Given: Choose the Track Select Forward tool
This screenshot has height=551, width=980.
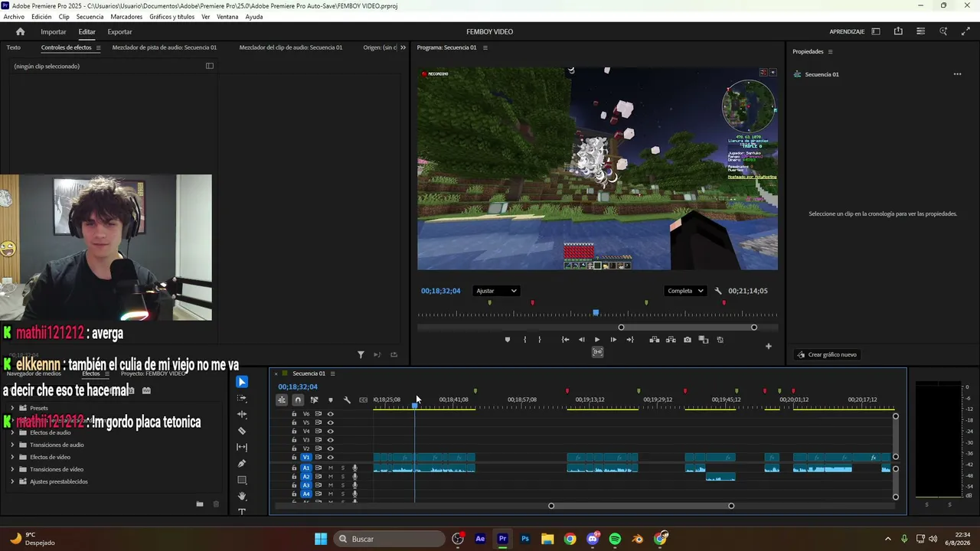Looking at the screenshot, I should click(242, 398).
